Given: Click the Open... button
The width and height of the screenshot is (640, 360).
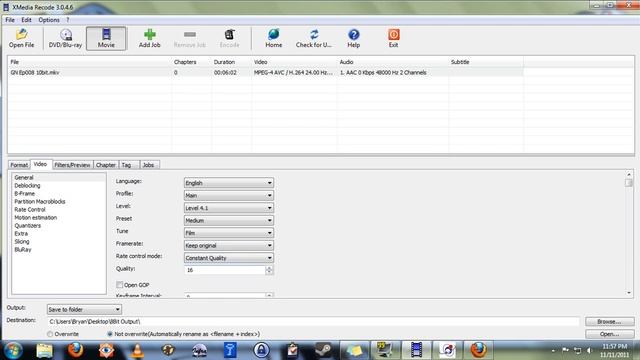Looking at the screenshot, I should click(x=609, y=334).
